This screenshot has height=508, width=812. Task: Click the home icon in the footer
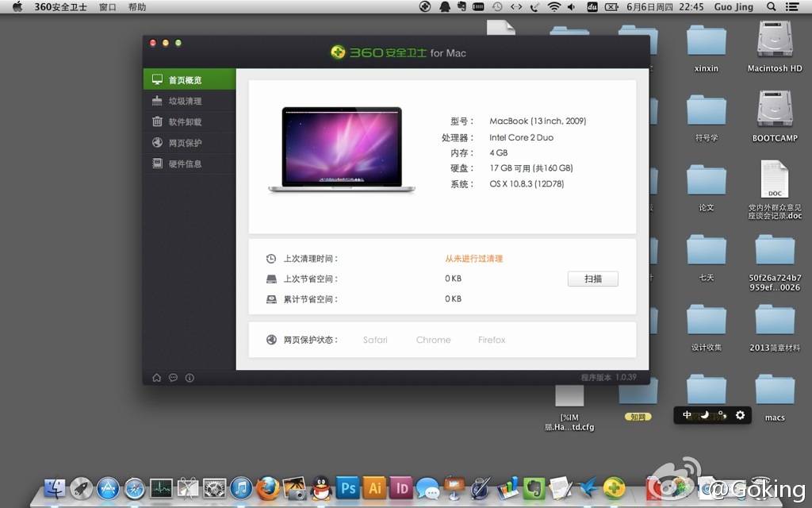[156, 378]
